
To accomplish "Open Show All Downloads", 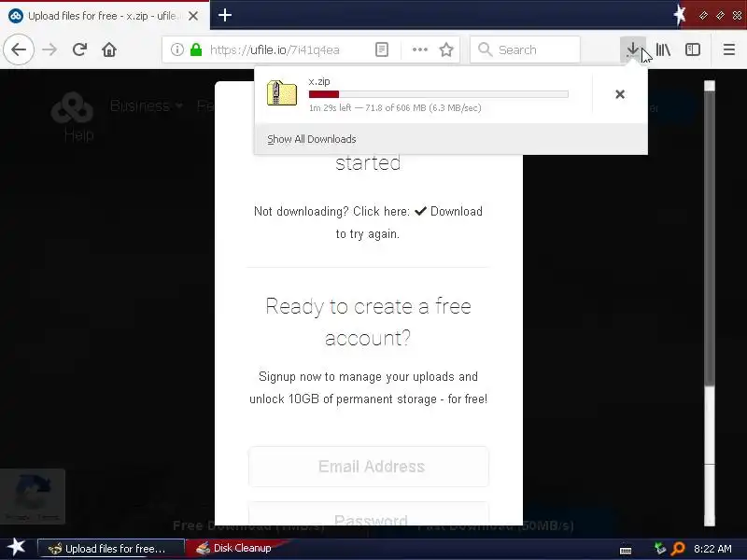I will click(x=312, y=139).
